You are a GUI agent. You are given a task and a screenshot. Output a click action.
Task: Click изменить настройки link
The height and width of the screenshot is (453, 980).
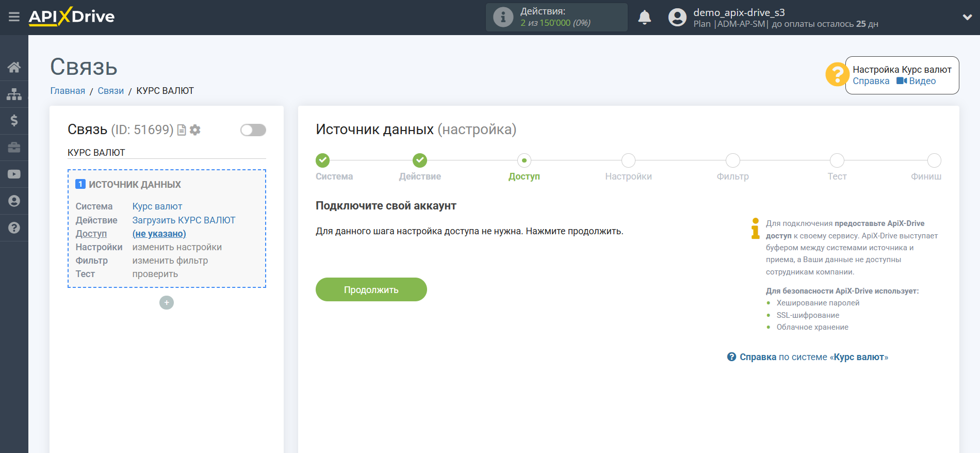point(177,247)
